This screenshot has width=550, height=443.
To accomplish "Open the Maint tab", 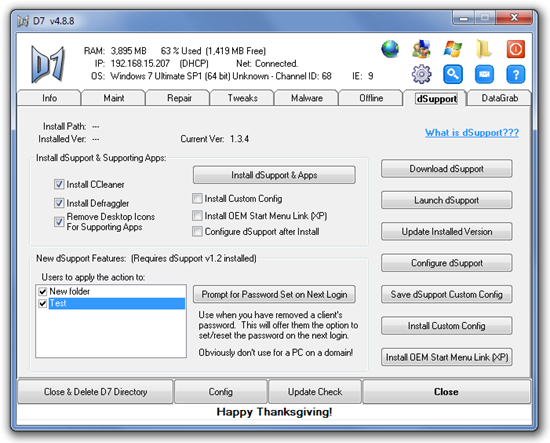I will point(113,98).
